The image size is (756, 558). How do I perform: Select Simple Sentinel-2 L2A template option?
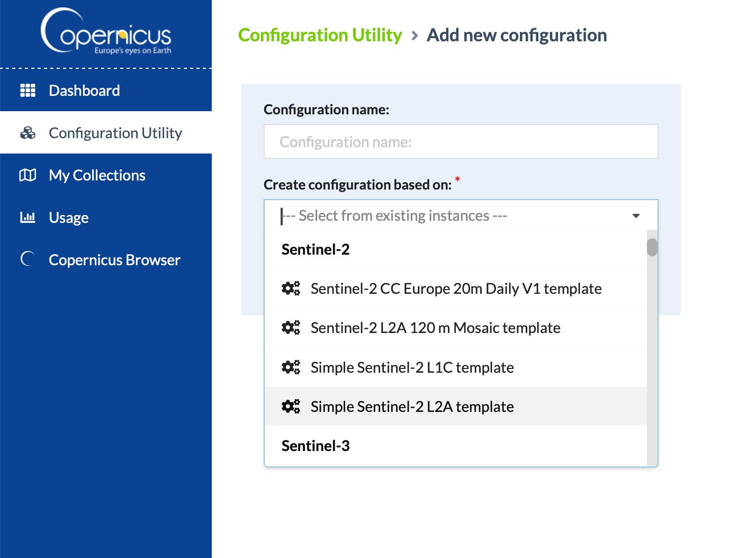point(456,407)
